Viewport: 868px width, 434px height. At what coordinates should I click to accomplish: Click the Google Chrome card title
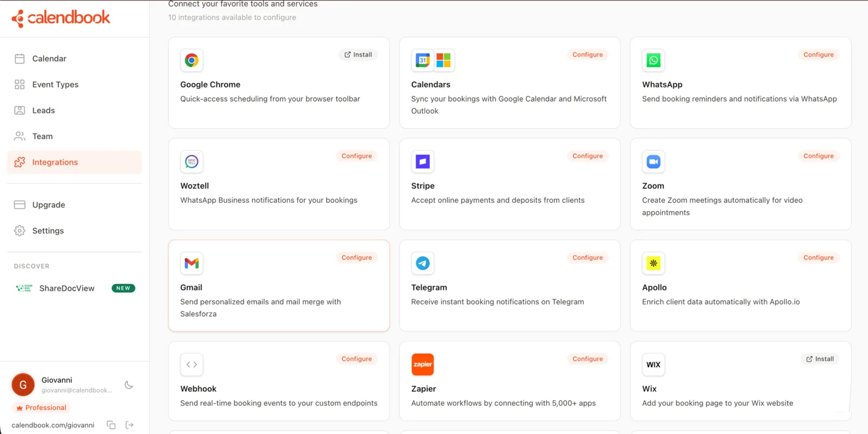pos(210,85)
